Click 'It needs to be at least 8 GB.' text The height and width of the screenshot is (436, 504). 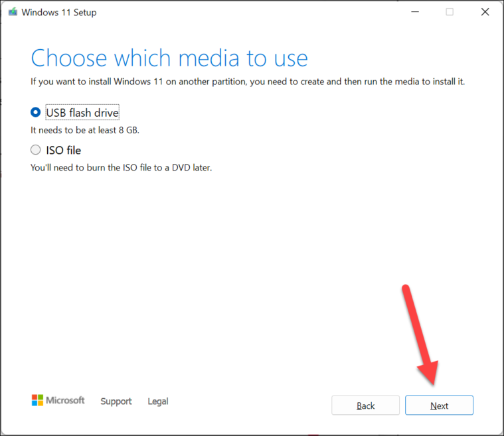[85, 130]
